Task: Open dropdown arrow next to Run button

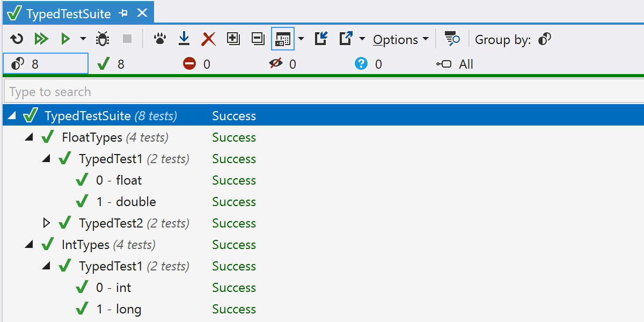Action: (83, 39)
